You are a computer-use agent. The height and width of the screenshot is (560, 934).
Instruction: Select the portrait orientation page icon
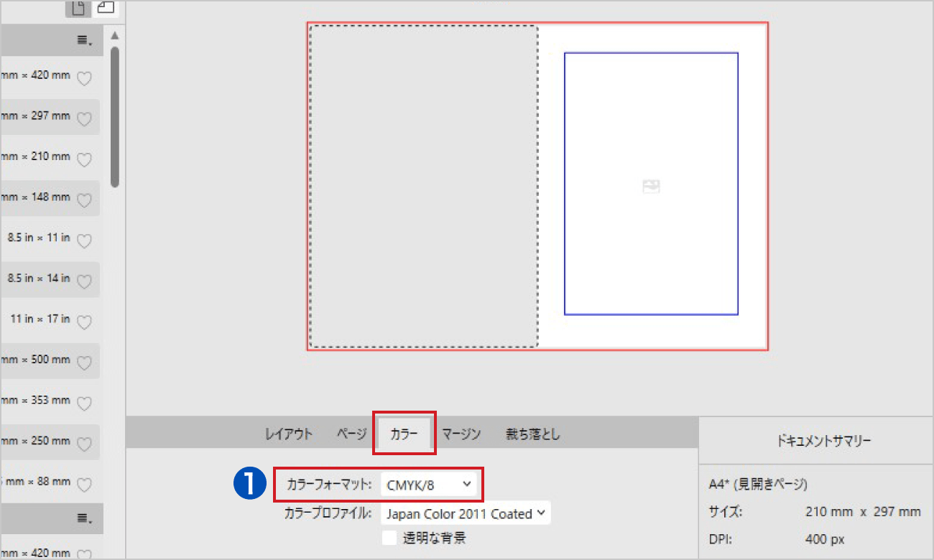[x=78, y=8]
